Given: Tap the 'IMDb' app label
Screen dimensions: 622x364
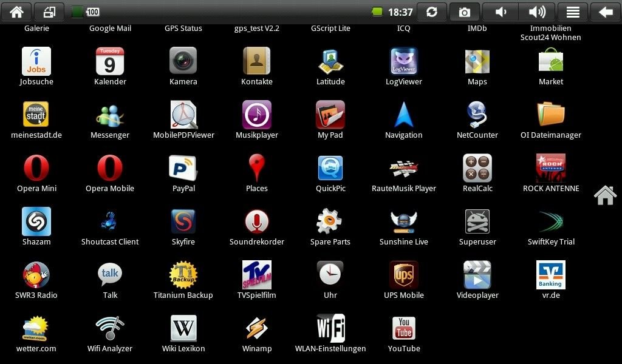Looking at the screenshot, I should [x=477, y=29].
